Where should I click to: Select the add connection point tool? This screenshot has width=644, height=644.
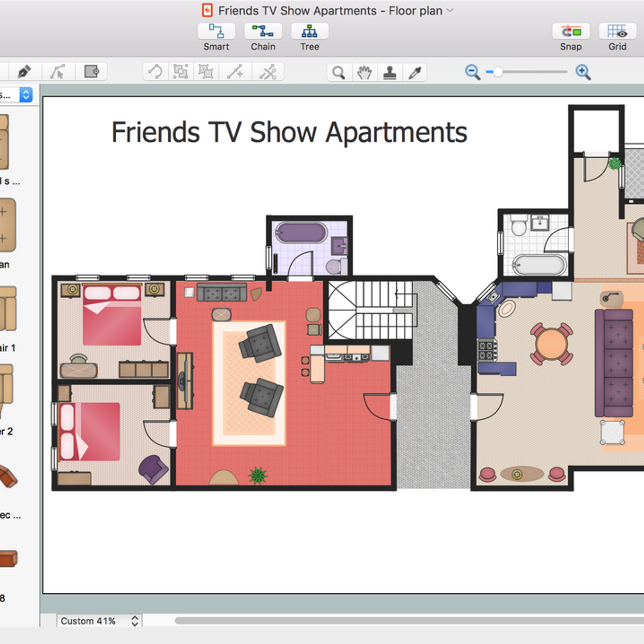[235, 72]
